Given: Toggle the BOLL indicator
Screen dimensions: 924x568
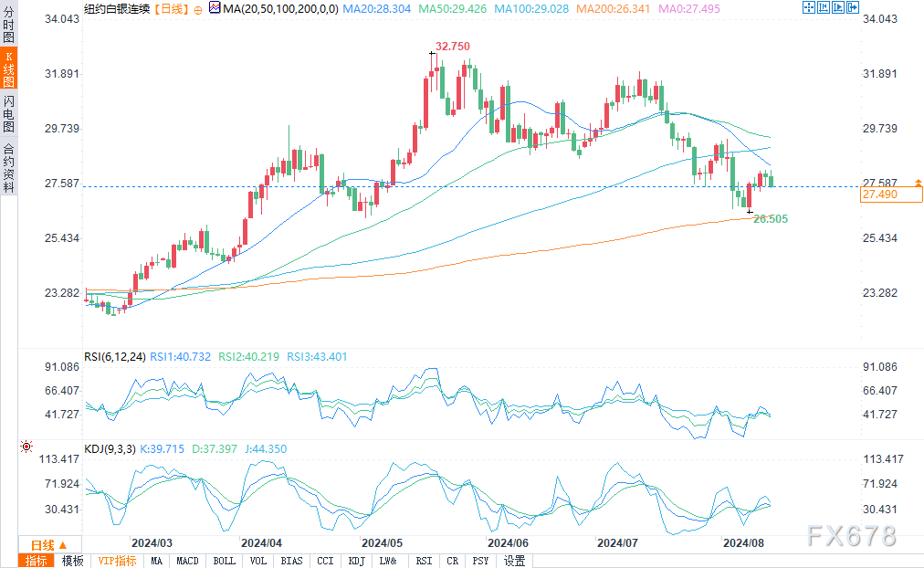Looking at the screenshot, I should point(224,561).
